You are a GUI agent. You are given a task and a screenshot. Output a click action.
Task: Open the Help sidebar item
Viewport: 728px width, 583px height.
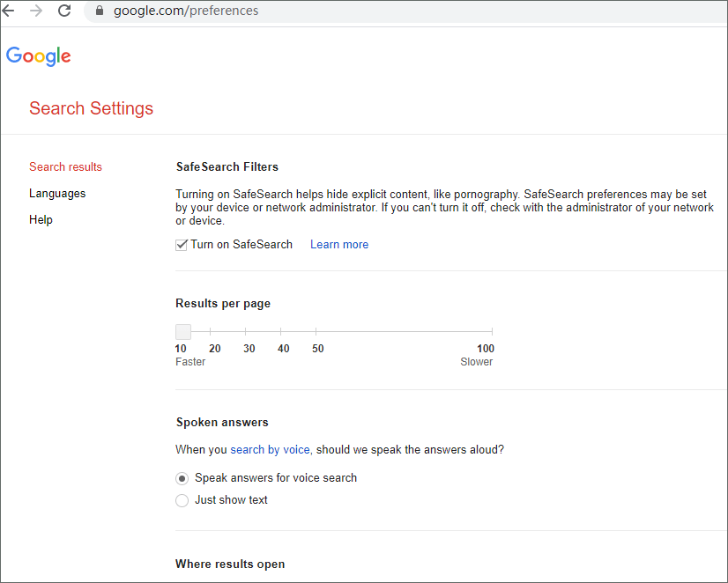tap(41, 220)
